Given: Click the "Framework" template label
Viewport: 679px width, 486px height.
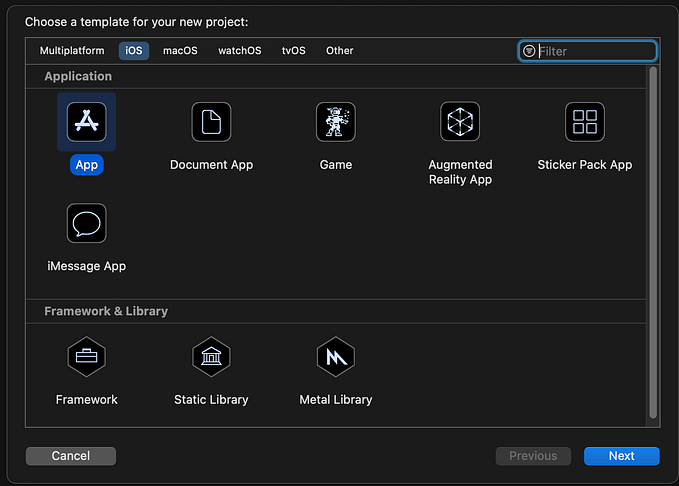Looking at the screenshot, I should point(87,399).
